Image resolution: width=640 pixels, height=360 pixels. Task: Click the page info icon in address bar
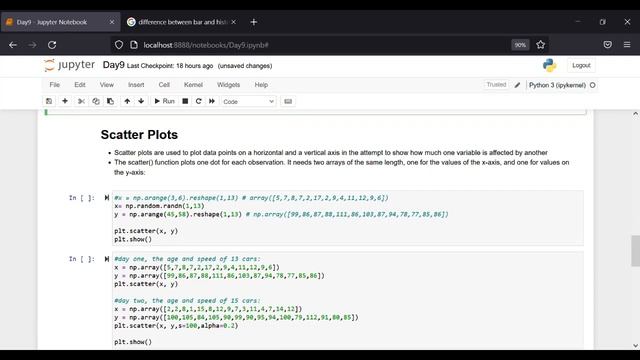134,45
